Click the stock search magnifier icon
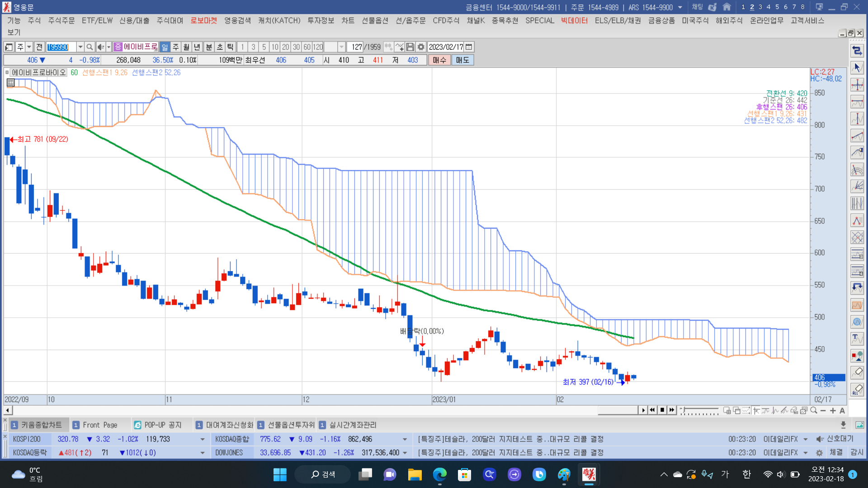The height and width of the screenshot is (488, 868). point(90,47)
